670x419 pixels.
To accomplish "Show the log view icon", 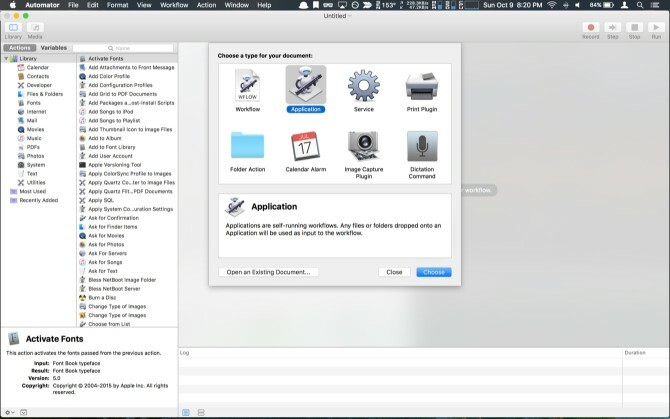I will pos(186,413).
